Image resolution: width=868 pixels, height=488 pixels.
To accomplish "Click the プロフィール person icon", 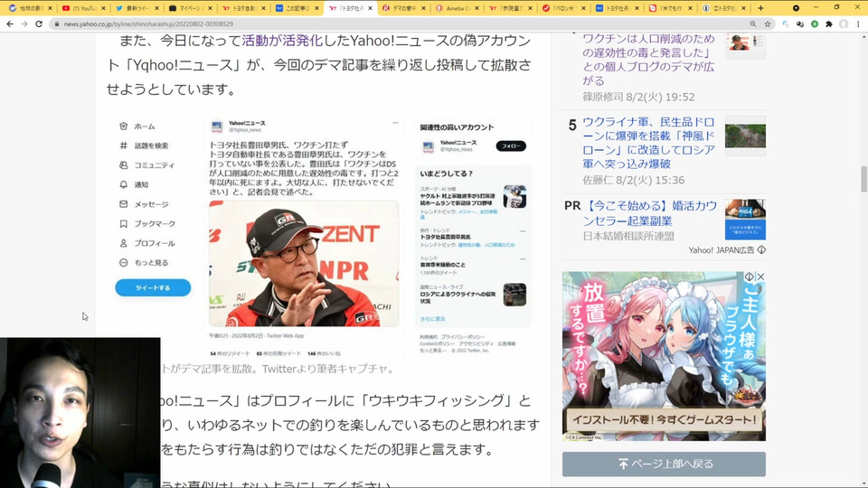I will pyautogui.click(x=124, y=243).
